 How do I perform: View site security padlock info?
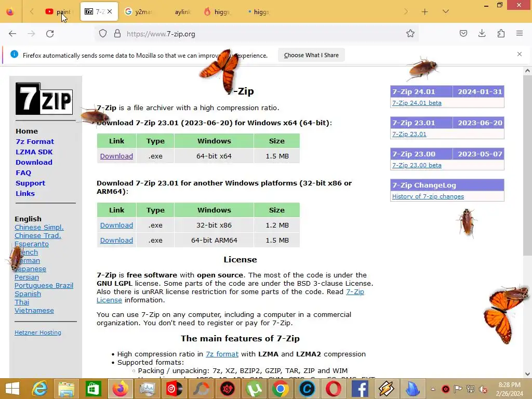pyautogui.click(x=117, y=34)
